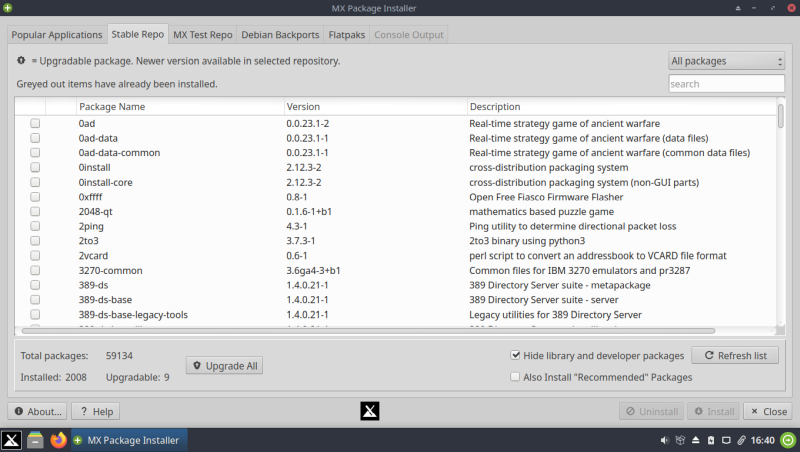The image size is (800, 452).
Task: Tick the checkbox for 0ad-data
Action: [35, 138]
